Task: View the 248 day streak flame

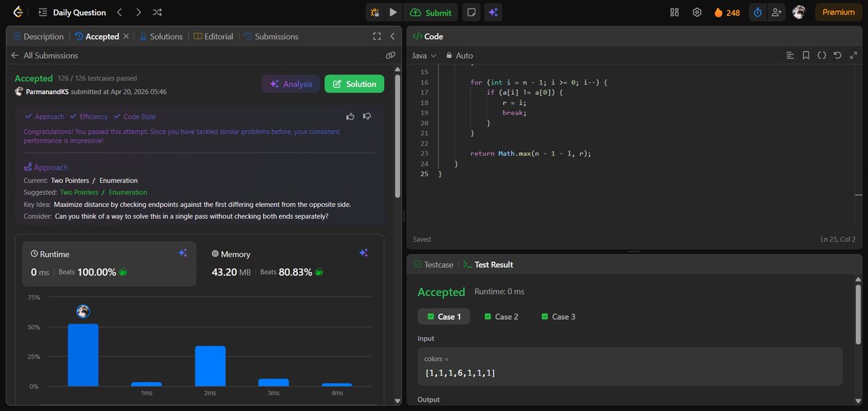Action: (727, 12)
